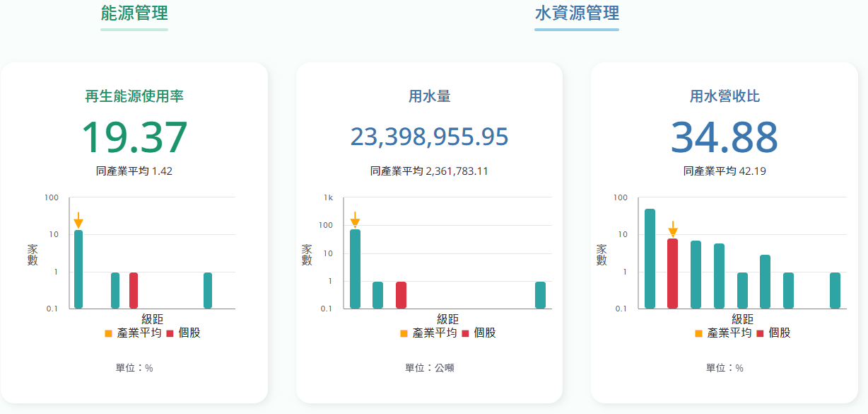Click the 用水營收比 card title
This screenshot has width=868, height=414.
coord(725,96)
